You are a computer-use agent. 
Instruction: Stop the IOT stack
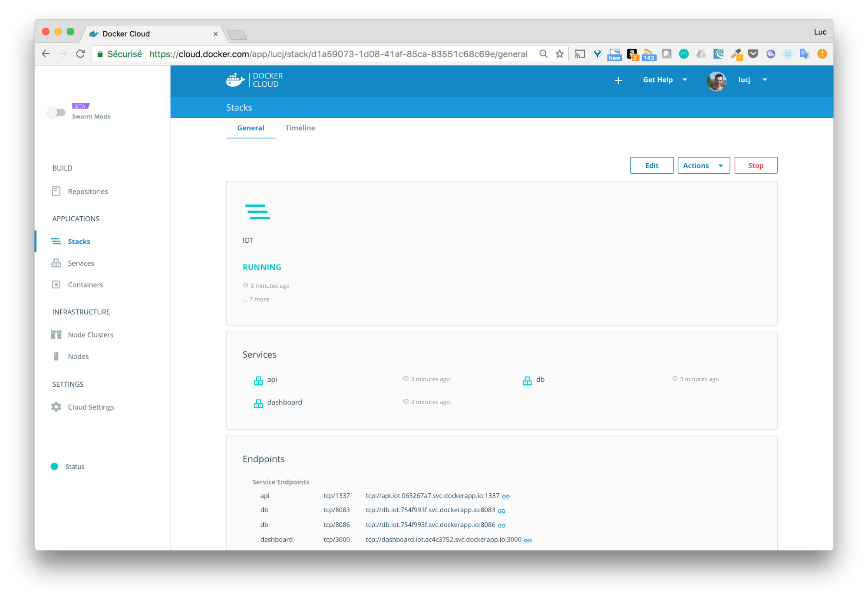pyautogui.click(x=756, y=165)
